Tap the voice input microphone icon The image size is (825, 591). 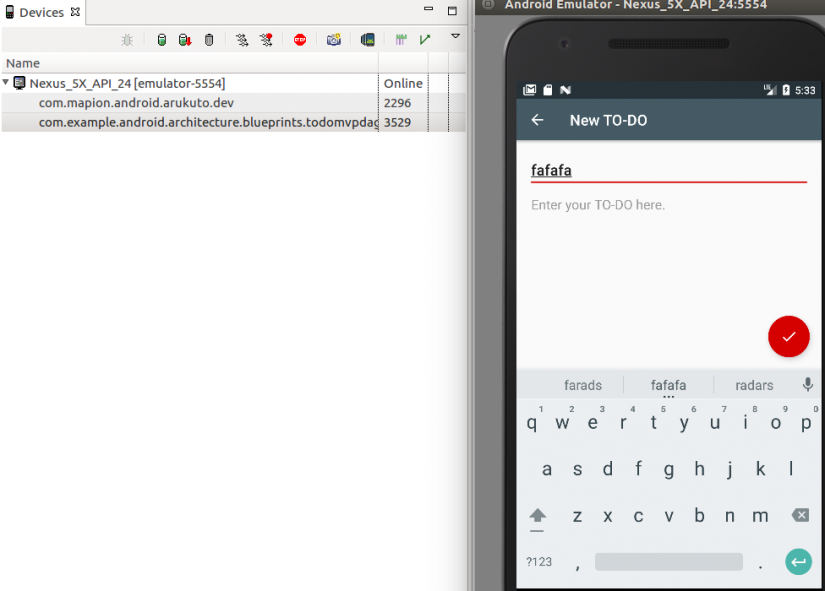(x=808, y=385)
